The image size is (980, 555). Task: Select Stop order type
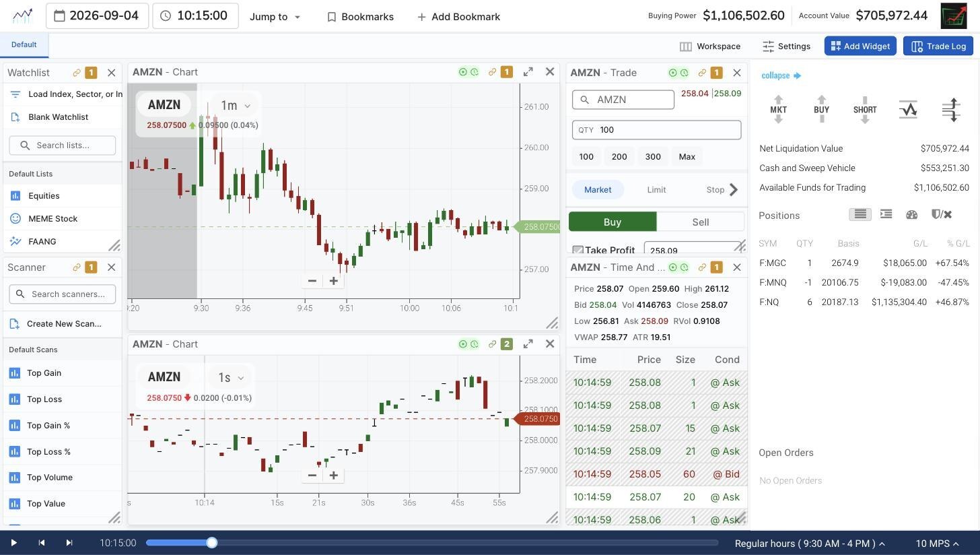pos(715,190)
